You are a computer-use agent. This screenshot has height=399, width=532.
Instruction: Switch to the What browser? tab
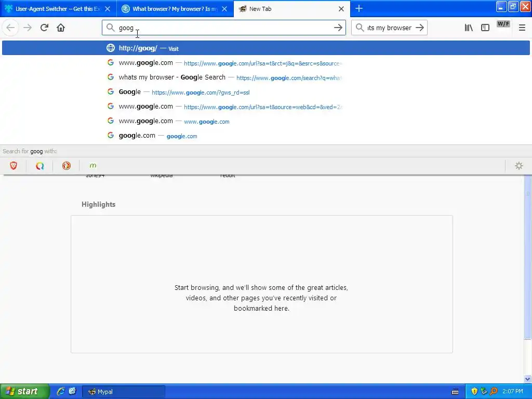coord(175,9)
